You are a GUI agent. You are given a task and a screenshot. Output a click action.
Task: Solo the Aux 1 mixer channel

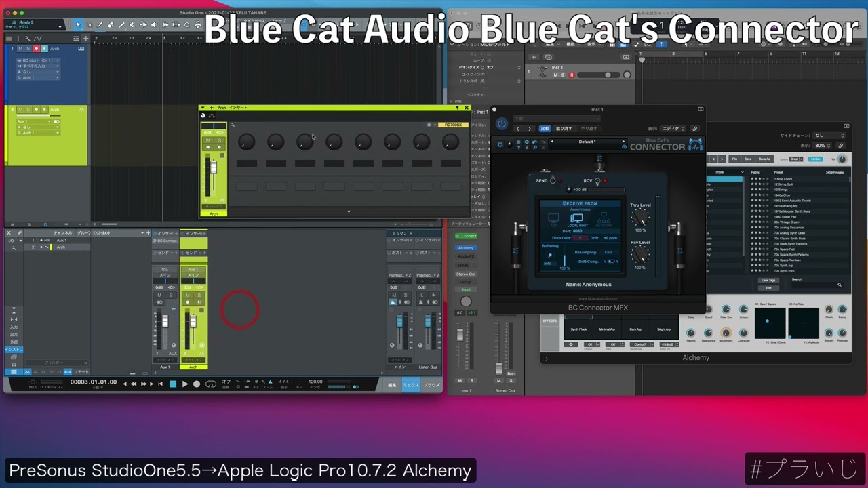pyautogui.click(x=170, y=296)
